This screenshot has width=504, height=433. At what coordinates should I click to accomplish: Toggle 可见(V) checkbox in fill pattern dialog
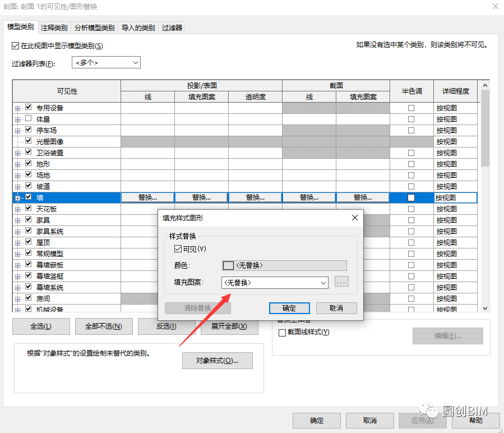click(178, 248)
